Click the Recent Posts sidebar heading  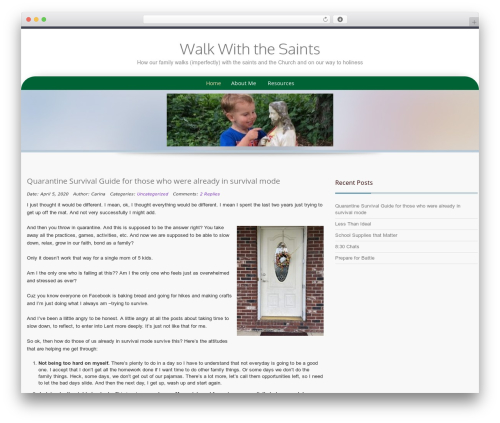click(x=354, y=183)
